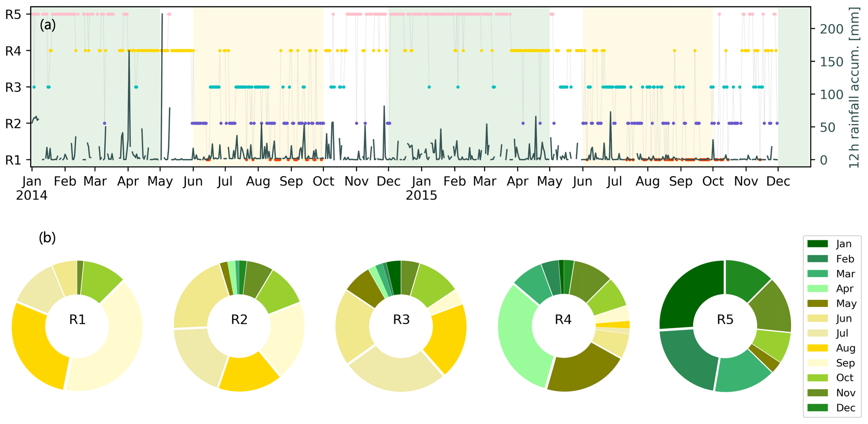Click the Sep legend entry label
This screenshot has height=424, width=868.
845,363
